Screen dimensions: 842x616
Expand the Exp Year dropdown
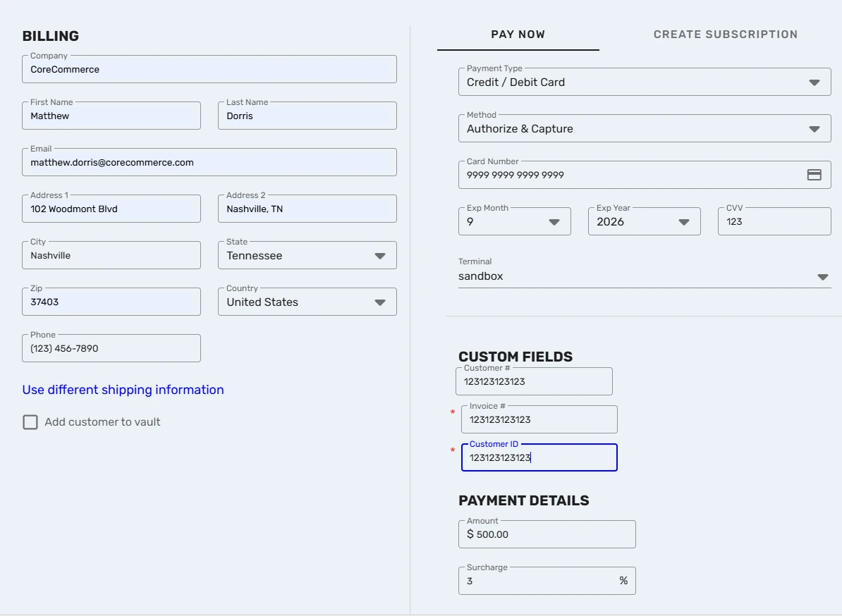tap(645, 221)
